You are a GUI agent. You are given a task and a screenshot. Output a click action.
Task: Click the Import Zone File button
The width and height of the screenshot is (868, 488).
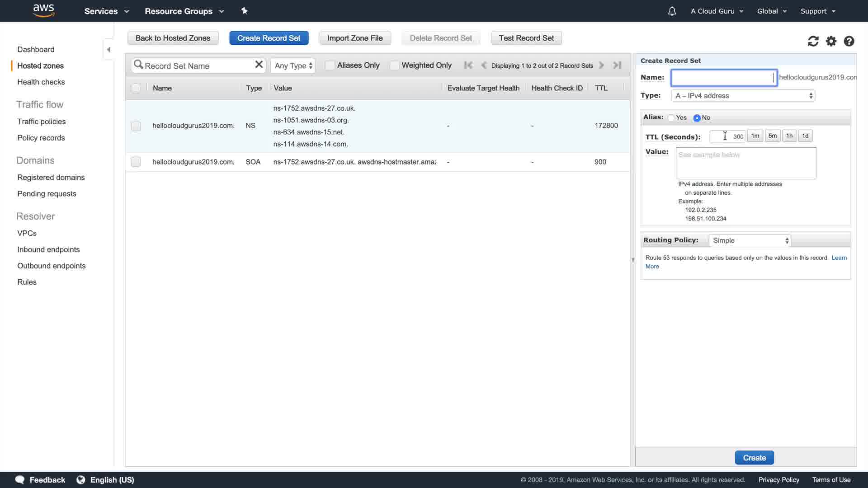point(355,38)
